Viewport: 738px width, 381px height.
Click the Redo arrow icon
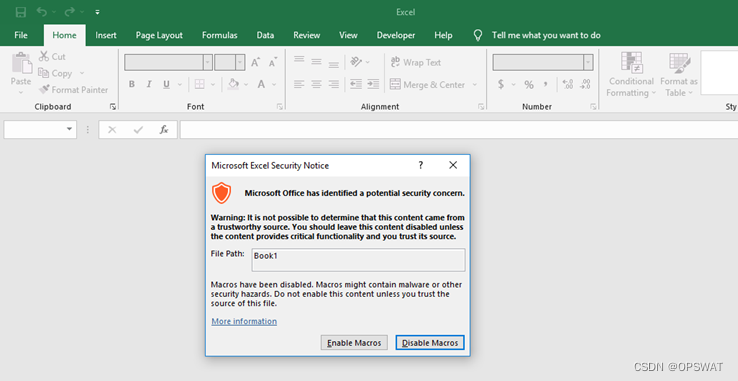(70, 12)
